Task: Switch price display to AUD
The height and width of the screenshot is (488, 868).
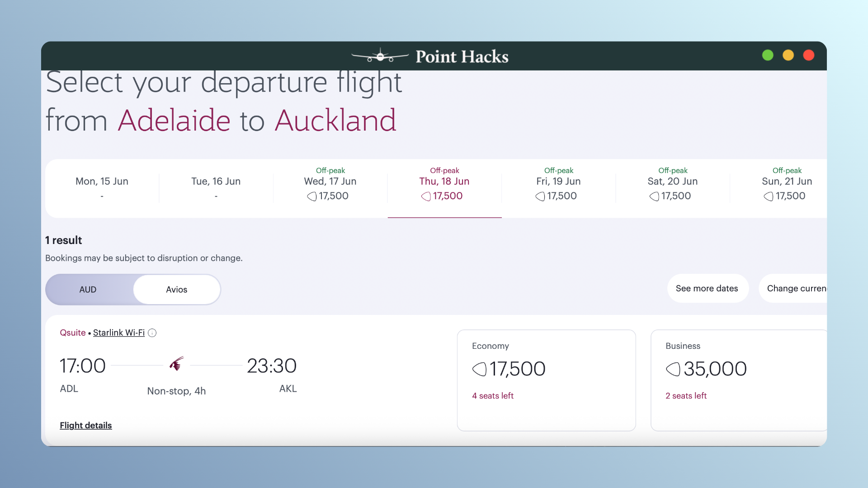Action: point(88,290)
